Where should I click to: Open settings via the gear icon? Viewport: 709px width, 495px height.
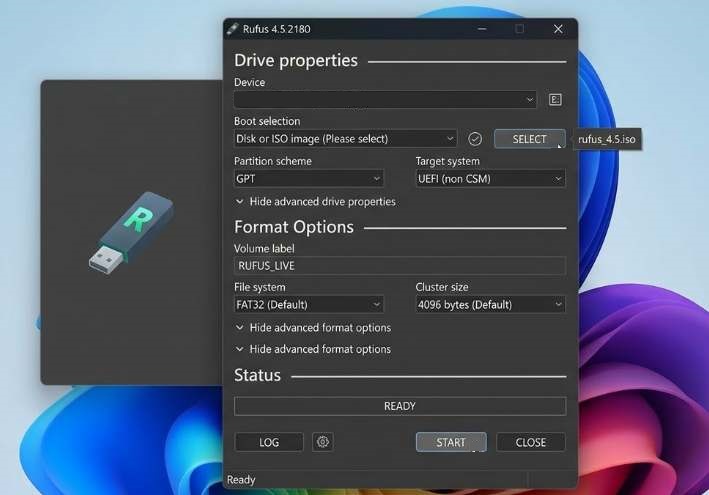(322, 442)
